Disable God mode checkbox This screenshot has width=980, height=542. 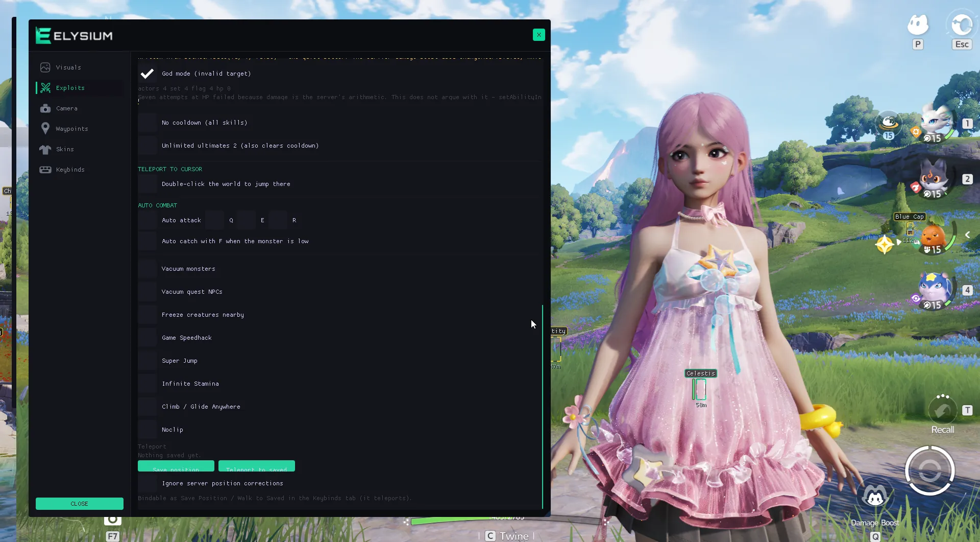point(147,74)
